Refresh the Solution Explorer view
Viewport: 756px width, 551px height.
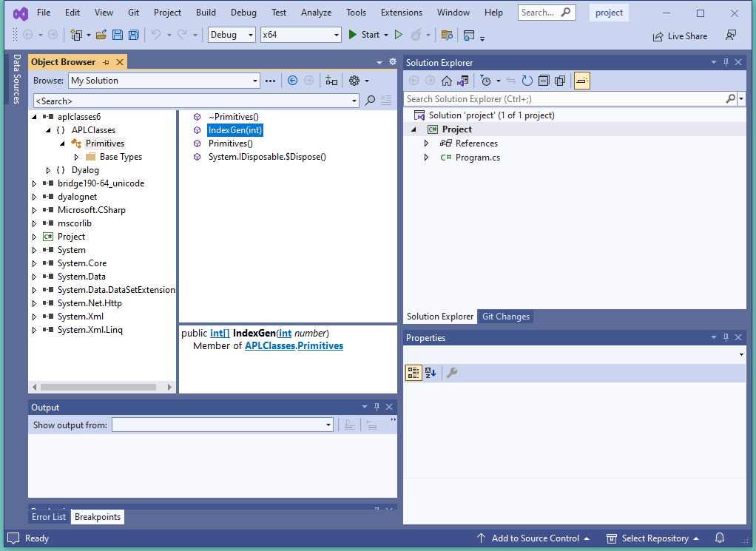point(527,81)
